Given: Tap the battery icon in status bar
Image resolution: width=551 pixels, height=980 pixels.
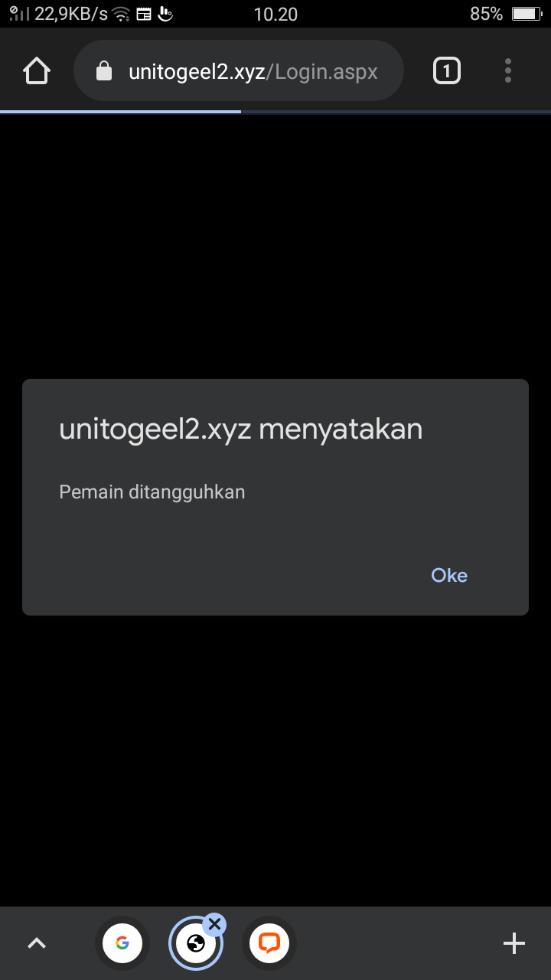Looking at the screenshot, I should pyautogui.click(x=527, y=14).
